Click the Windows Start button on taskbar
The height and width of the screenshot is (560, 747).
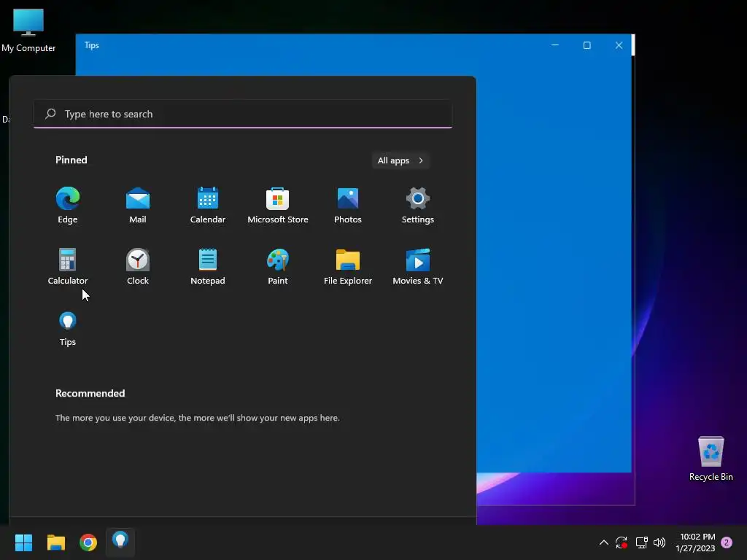coord(23,542)
